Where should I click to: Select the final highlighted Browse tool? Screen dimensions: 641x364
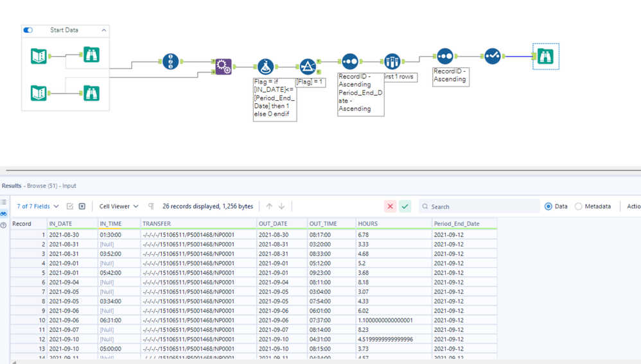546,56
